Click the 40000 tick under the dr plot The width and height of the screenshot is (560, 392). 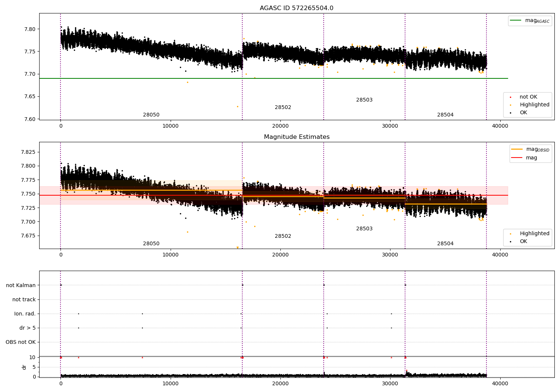pyautogui.click(x=500, y=383)
